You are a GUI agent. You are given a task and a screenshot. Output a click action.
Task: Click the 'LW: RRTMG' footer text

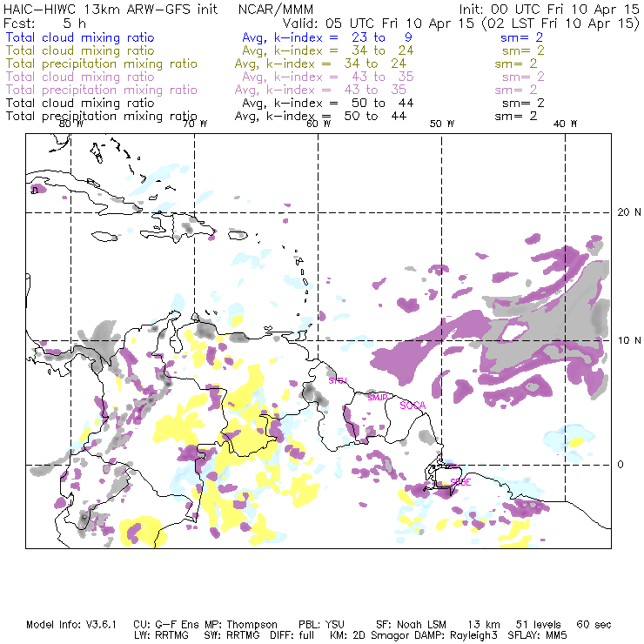click(x=161, y=635)
